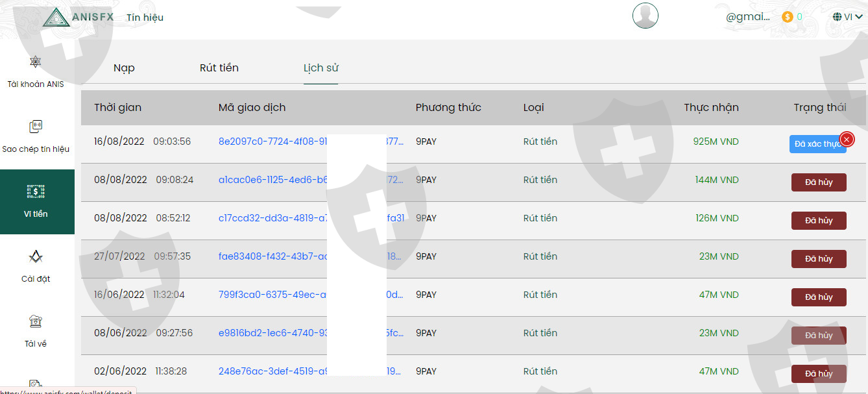Select the time 08:52:12
868x394 pixels.
point(173,218)
